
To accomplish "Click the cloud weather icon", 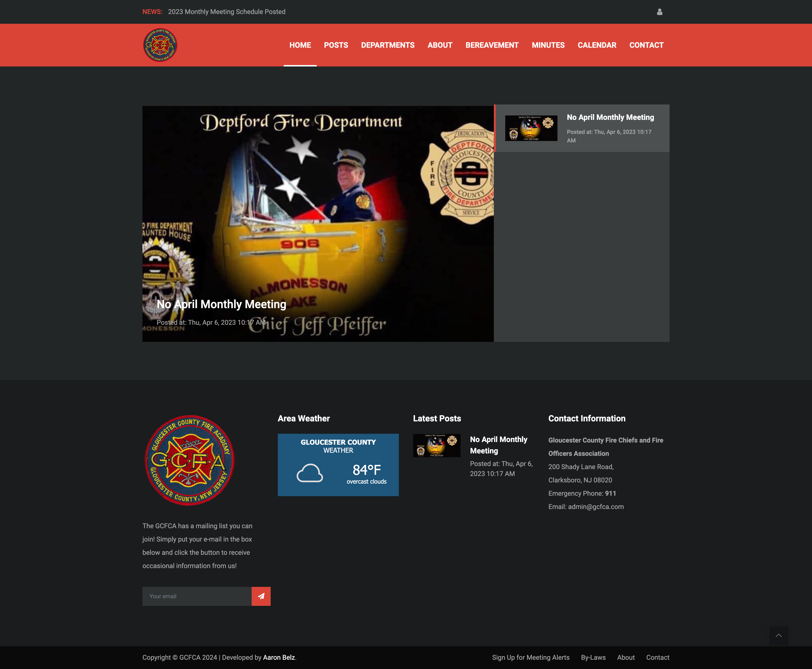I will click(x=309, y=473).
